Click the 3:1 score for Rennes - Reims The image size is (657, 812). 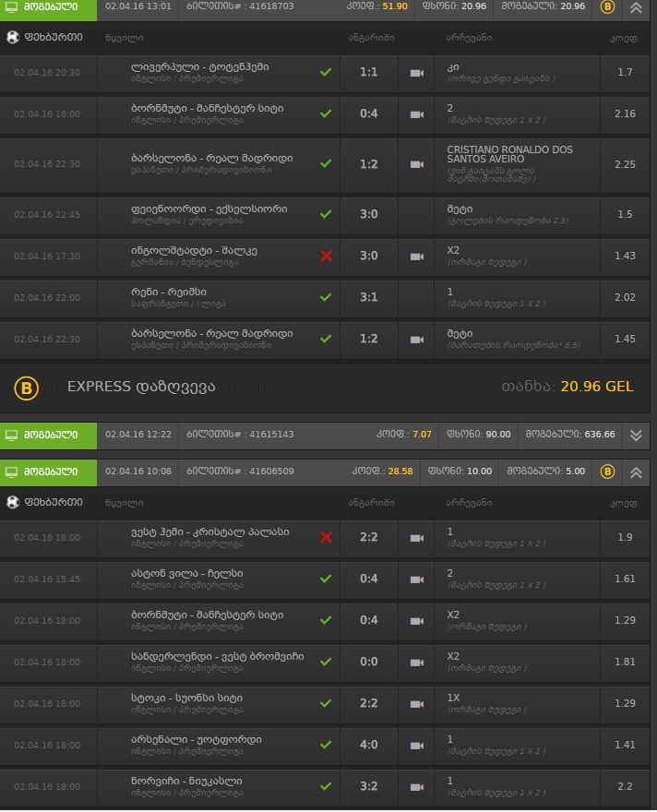(368, 298)
